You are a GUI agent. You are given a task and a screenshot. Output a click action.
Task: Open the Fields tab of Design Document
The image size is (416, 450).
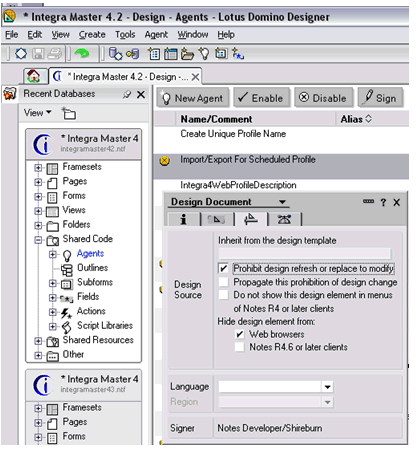[216, 219]
